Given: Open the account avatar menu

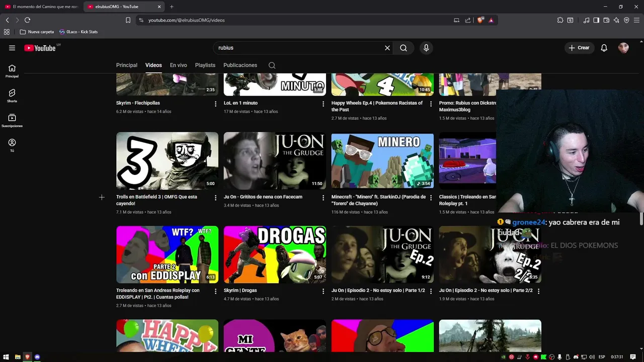Looking at the screenshot, I should (x=623, y=48).
